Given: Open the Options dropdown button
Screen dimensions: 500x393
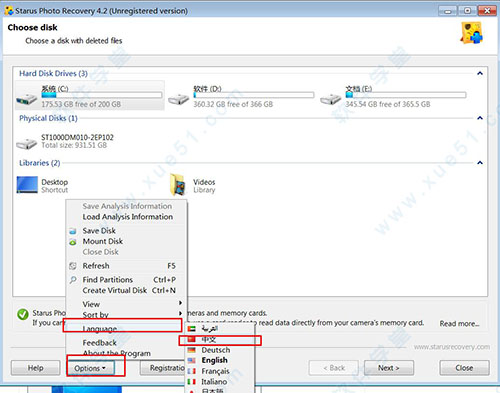Looking at the screenshot, I should click(90, 368).
